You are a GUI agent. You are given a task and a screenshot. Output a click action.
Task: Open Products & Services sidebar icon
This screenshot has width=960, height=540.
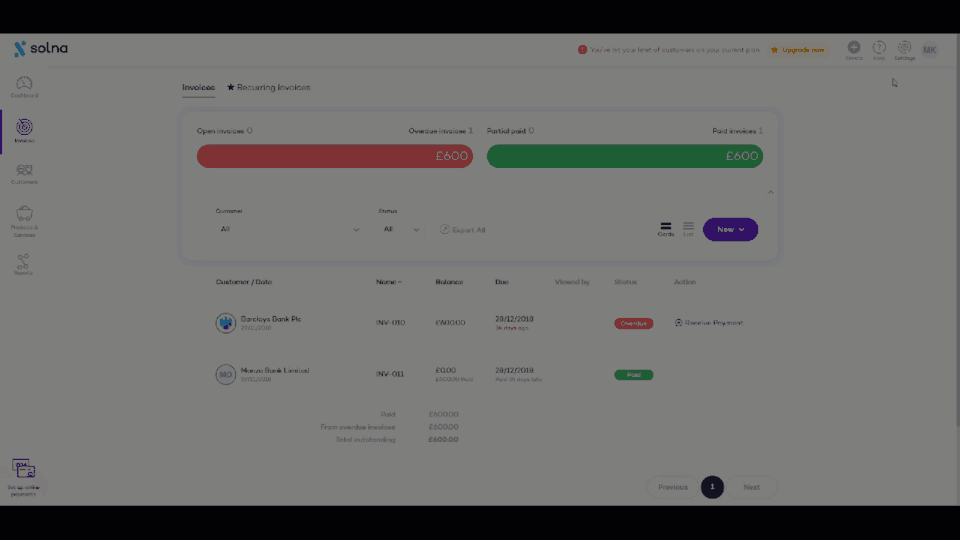(x=24, y=221)
